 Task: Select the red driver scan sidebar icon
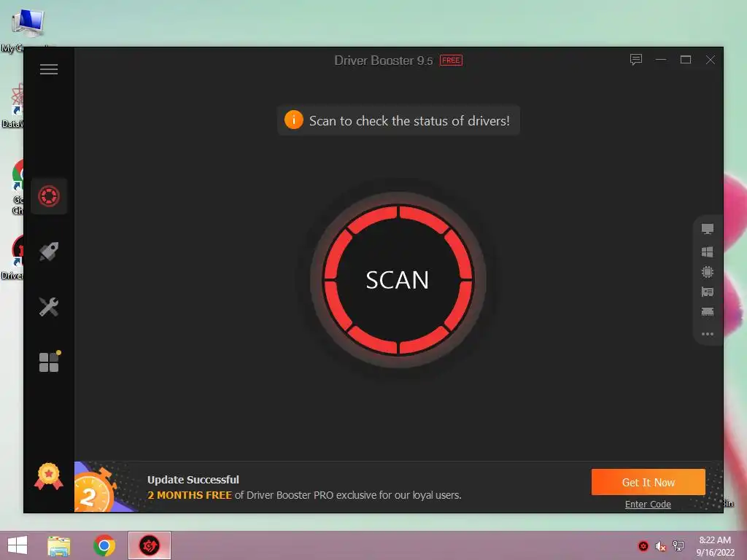coord(49,196)
